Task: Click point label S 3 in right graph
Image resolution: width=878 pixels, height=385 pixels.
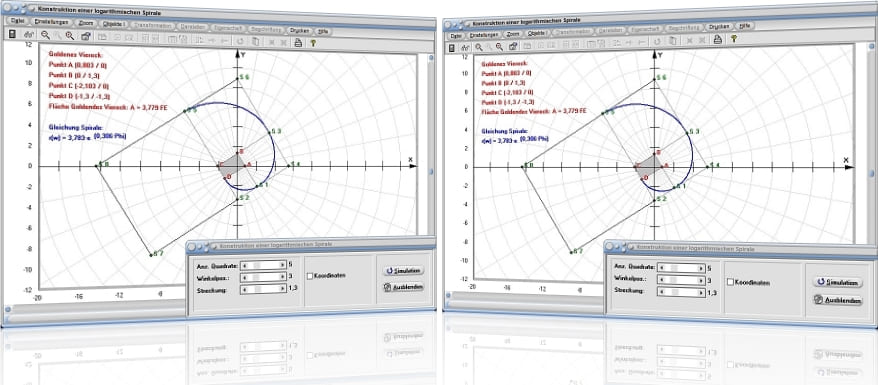Action: pos(693,132)
